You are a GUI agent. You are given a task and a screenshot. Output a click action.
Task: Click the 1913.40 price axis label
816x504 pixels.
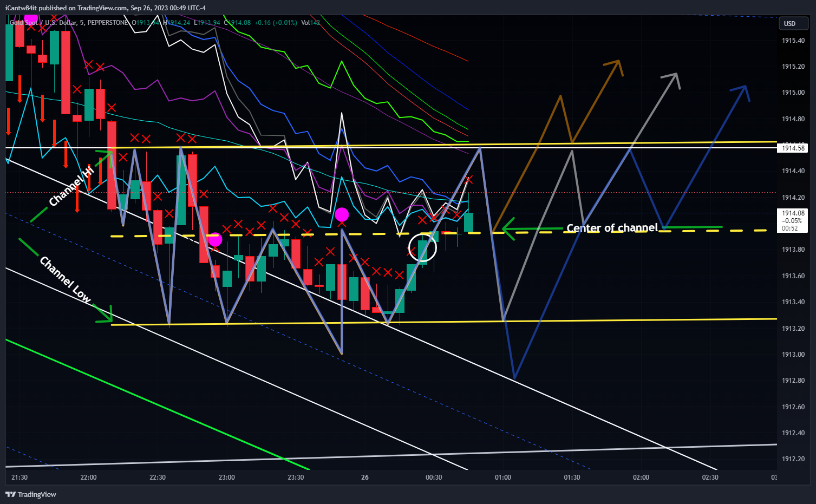point(793,302)
